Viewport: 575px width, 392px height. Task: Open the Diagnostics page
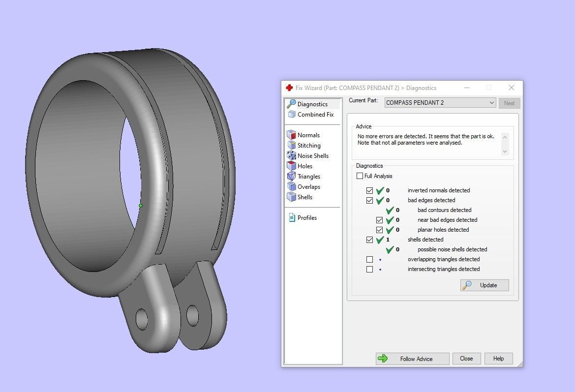(x=312, y=104)
